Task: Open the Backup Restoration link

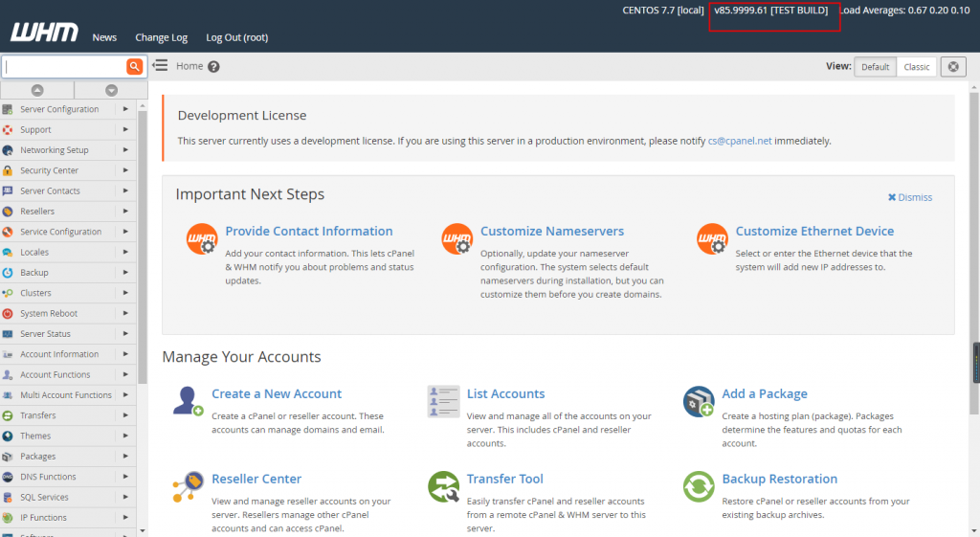Action: click(x=779, y=479)
